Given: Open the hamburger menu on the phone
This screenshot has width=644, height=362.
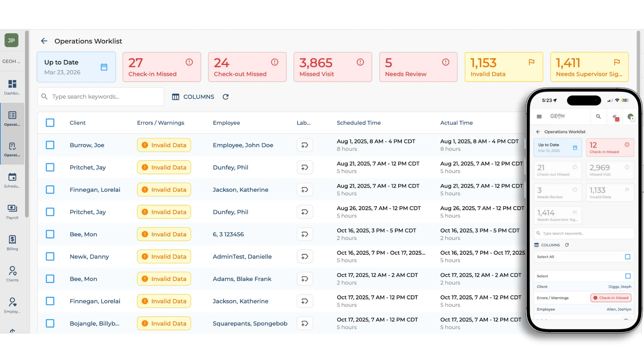Looking at the screenshot, I should (539, 116).
